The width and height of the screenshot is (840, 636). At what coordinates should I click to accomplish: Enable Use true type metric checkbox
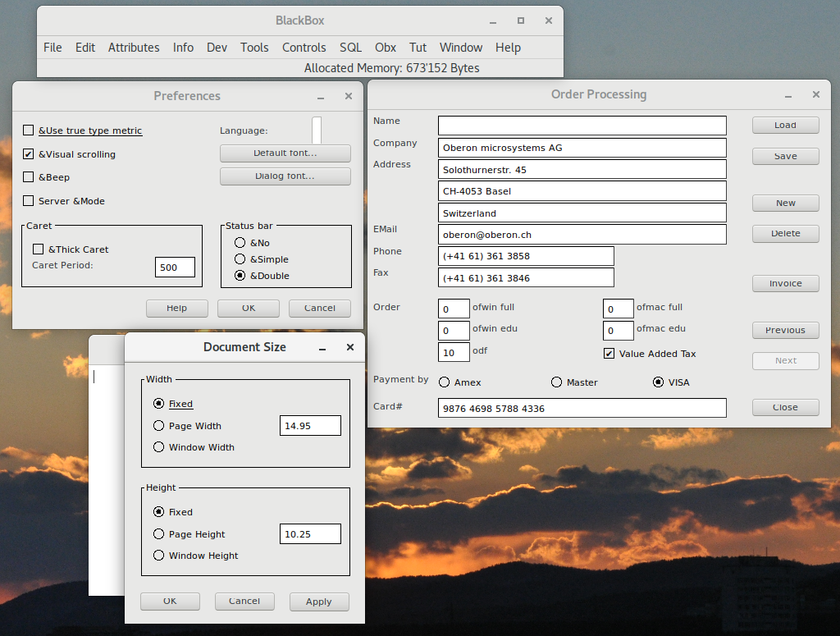(x=29, y=130)
